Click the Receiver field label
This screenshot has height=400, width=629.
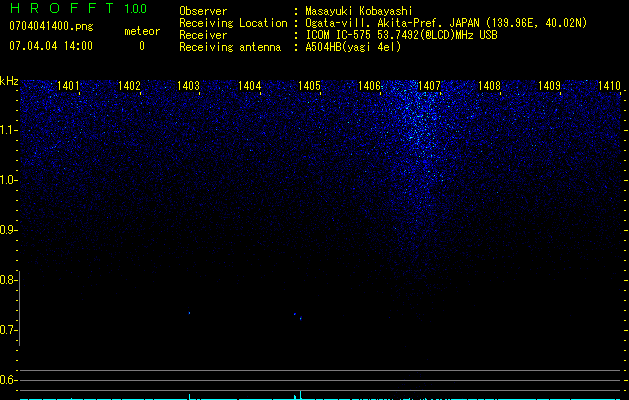pyautogui.click(x=203, y=35)
